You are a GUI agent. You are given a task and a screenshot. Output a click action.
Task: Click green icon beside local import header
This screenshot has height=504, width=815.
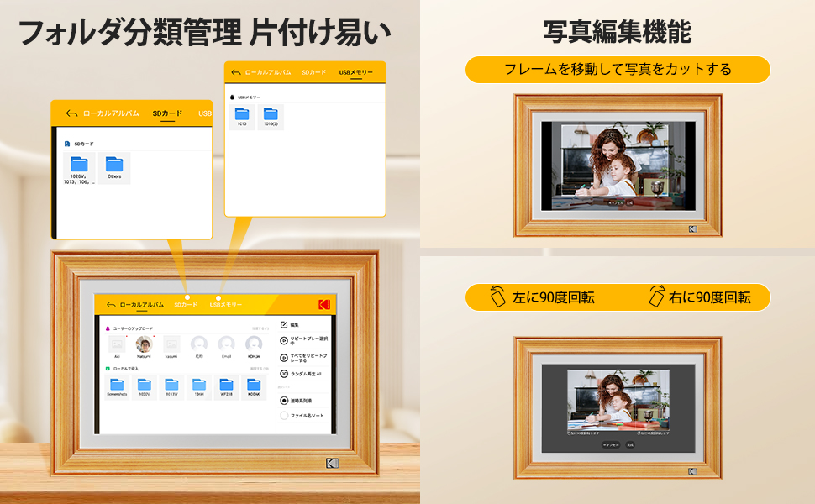(108, 369)
